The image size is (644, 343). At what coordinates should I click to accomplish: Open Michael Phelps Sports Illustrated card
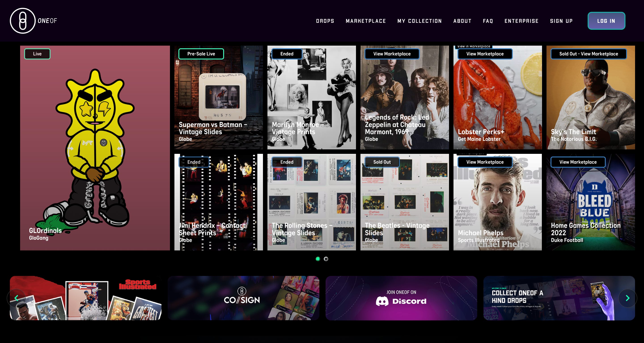tap(498, 202)
